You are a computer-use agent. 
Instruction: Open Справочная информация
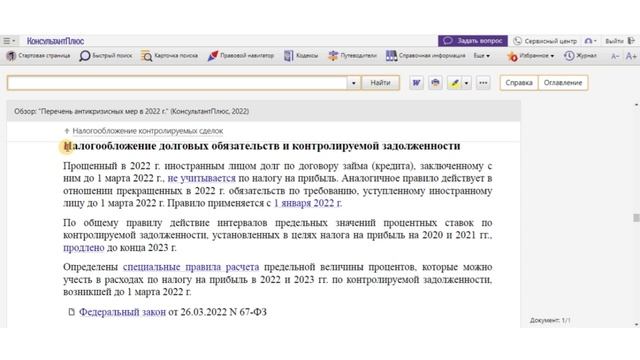tap(426, 56)
